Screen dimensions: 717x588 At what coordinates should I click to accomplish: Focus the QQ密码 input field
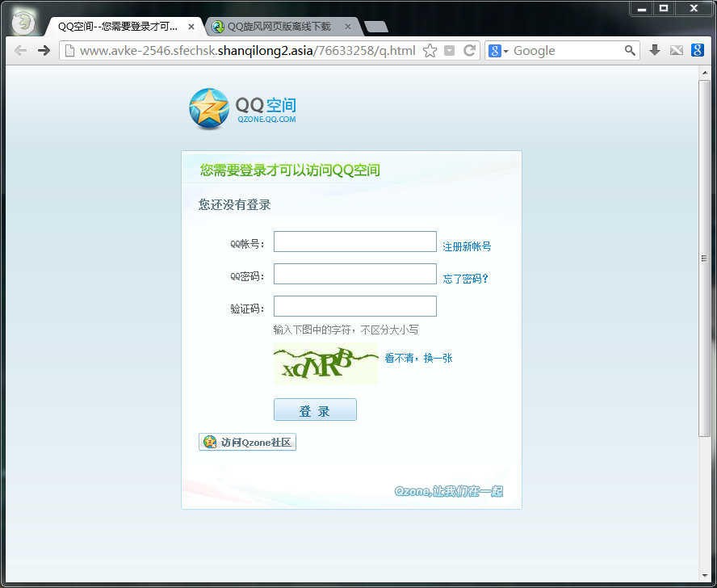354,274
